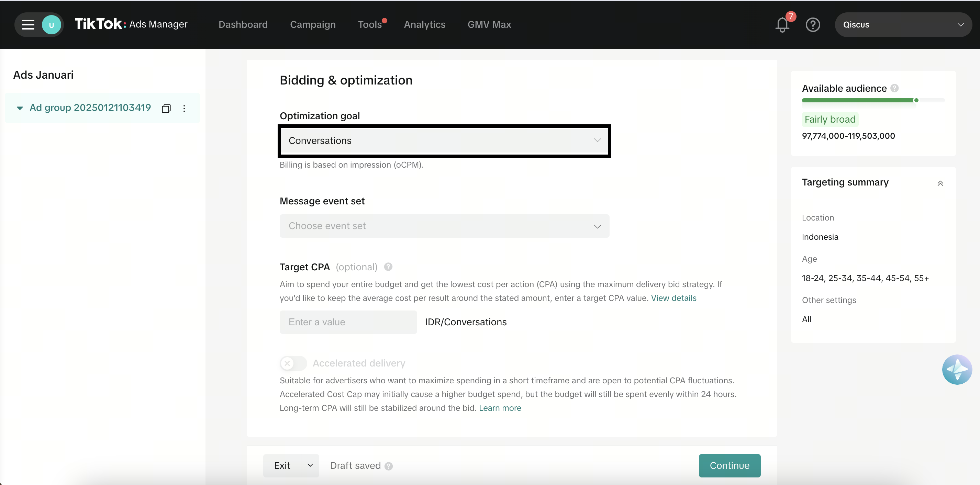The image size is (980, 485).
Task: Click the Continue button
Action: (x=729, y=466)
